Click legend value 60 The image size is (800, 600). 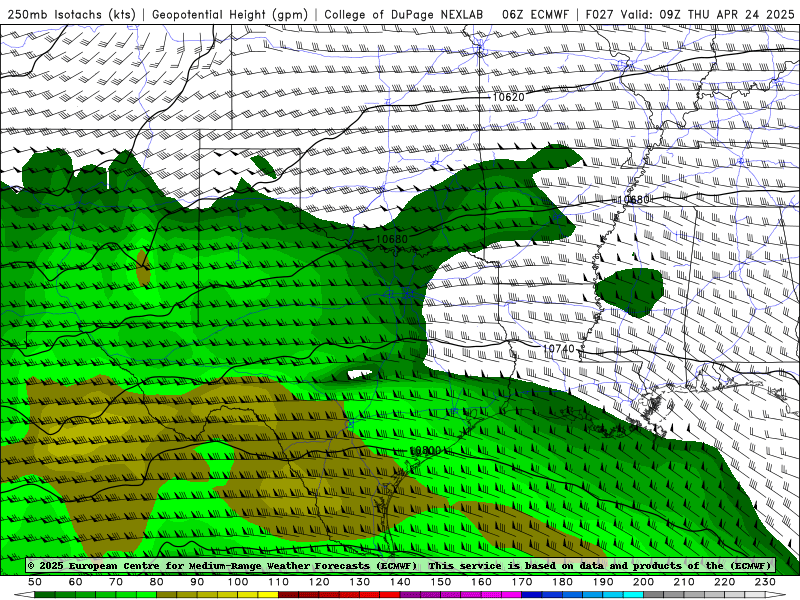(76, 582)
